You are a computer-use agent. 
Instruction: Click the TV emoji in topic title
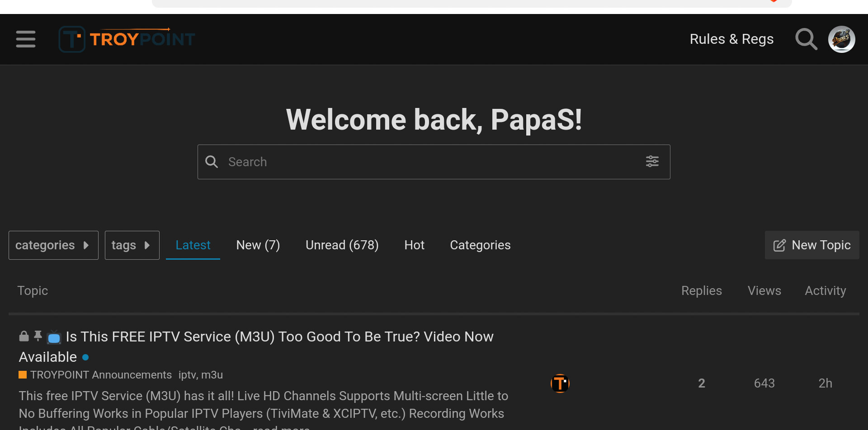pyautogui.click(x=54, y=337)
